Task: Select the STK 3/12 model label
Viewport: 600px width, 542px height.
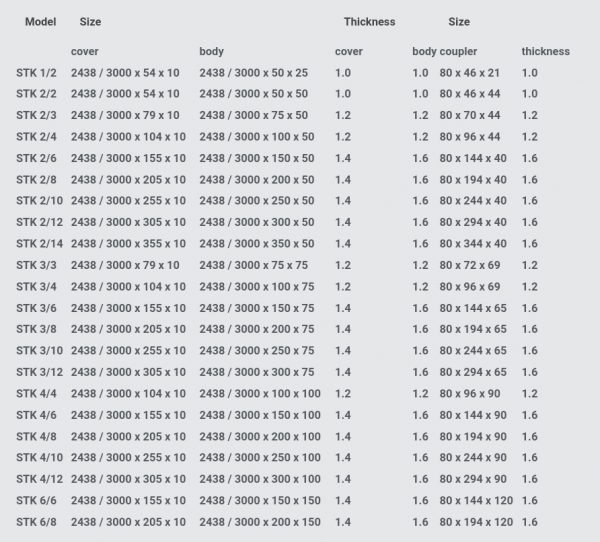Action: pos(39,372)
